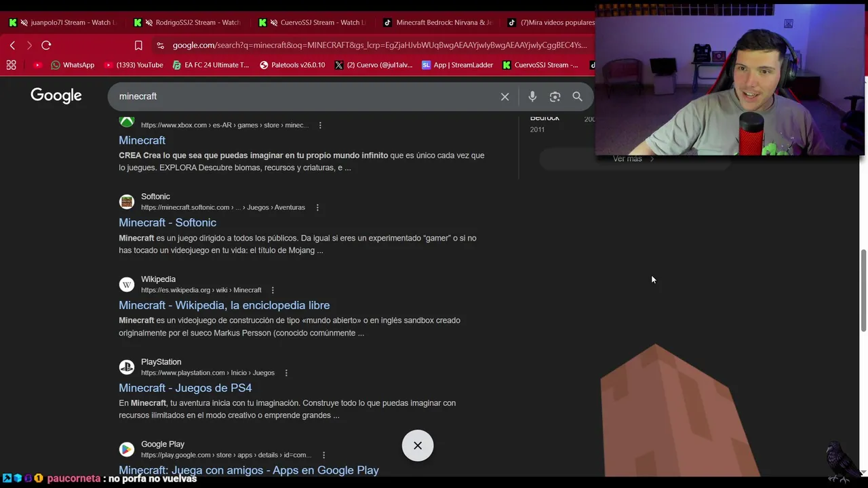This screenshot has width=868, height=488.
Task: Click the muted-audio icon on juanpolo7l tab
Action: click(x=24, y=22)
